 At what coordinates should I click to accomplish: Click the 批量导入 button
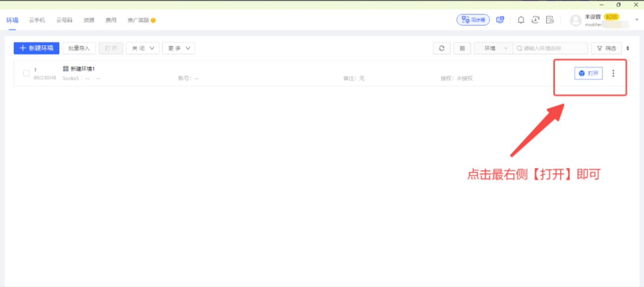click(79, 48)
